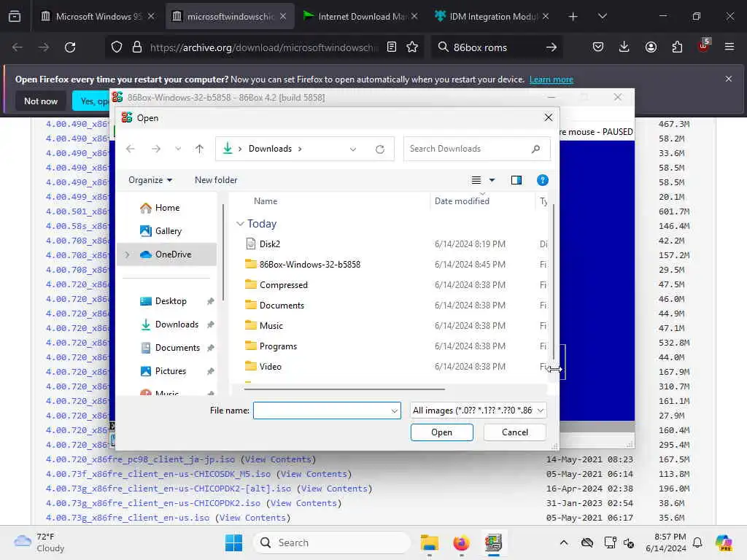747x560 pixels.
Task: Open the File name combo dropdown
Action: coord(395,411)
